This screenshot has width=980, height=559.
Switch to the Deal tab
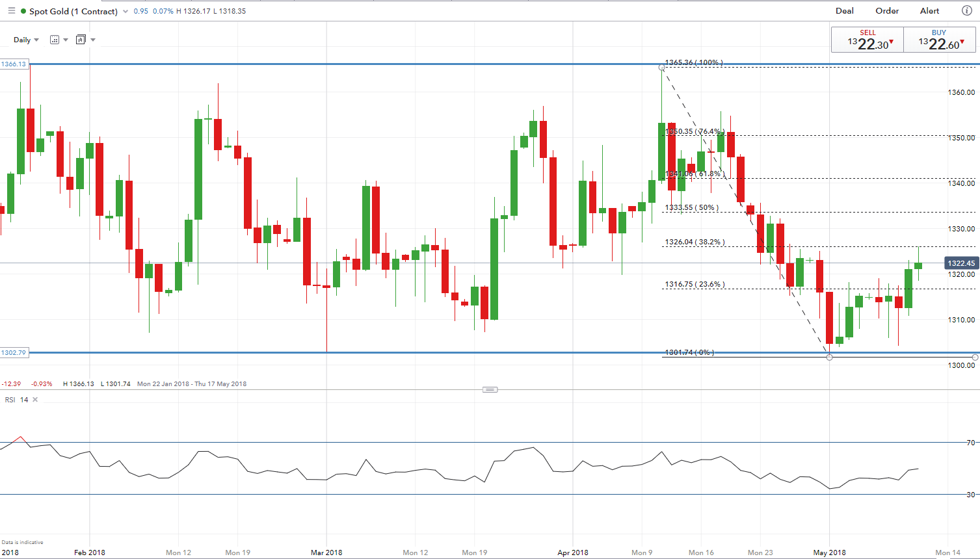tap(845, 11)
